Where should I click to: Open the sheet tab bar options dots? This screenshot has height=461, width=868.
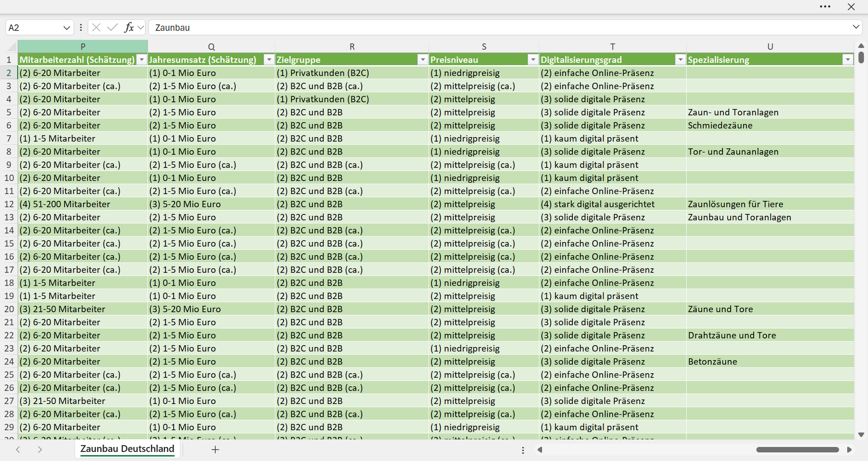(x=523, y=450)
